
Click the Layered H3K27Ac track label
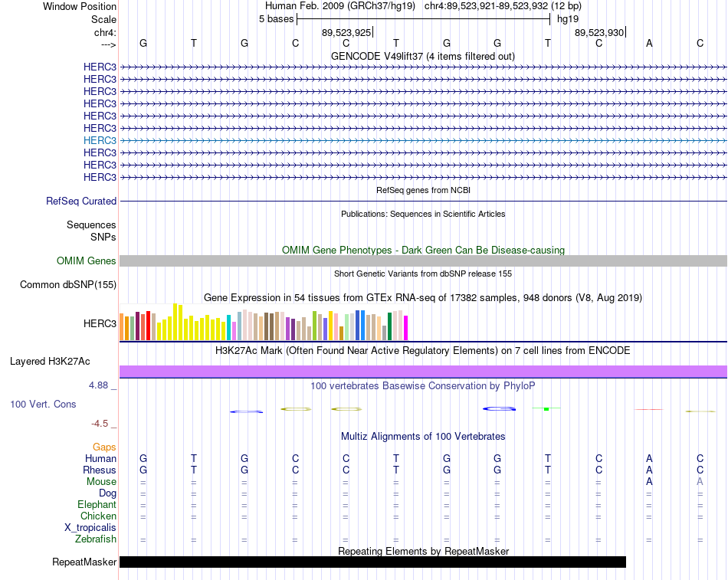[x=50, y=362]
